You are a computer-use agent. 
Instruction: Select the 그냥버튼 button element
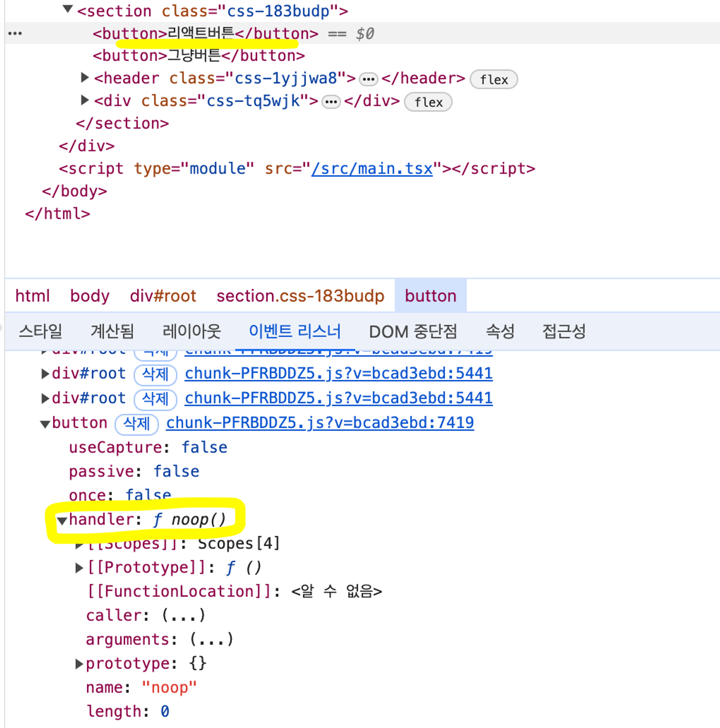point(199,56)
